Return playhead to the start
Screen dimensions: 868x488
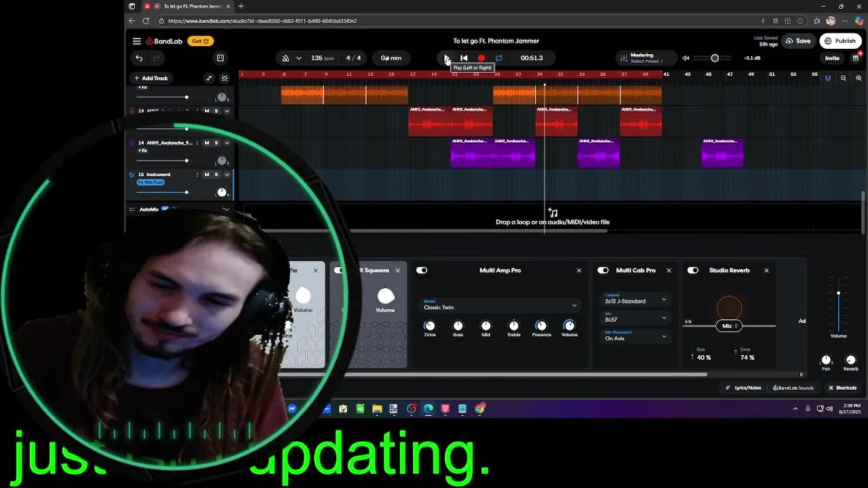pos(464,58)
